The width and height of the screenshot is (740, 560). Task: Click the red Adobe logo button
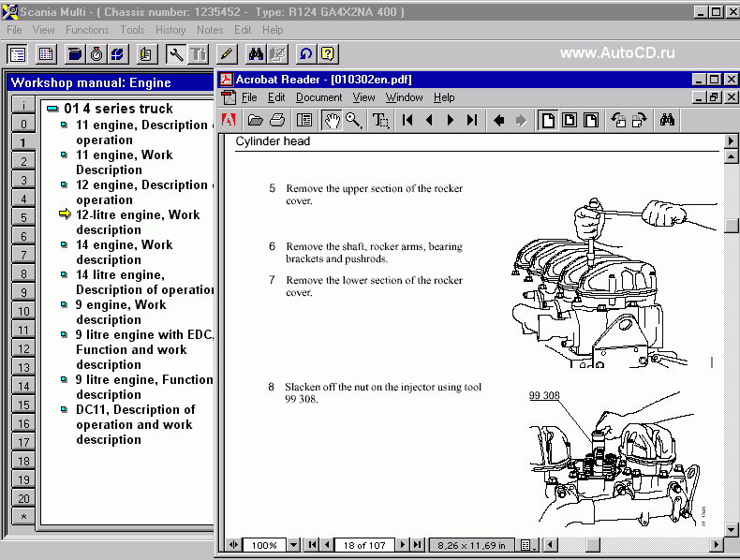(x=229, y=120)
